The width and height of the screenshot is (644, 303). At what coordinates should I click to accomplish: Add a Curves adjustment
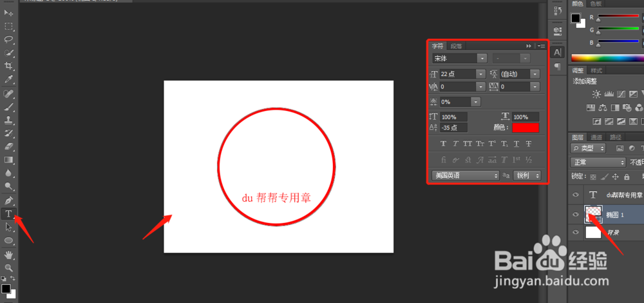[x=621, y=94]
